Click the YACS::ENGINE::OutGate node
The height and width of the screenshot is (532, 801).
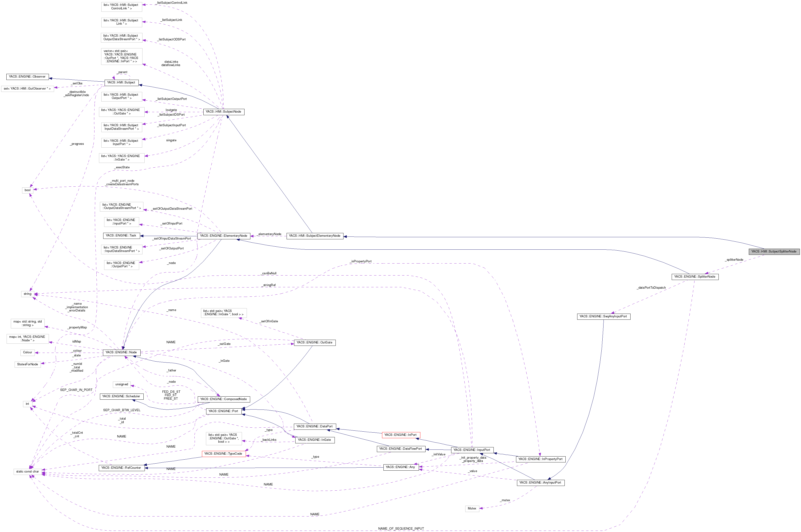315,343
